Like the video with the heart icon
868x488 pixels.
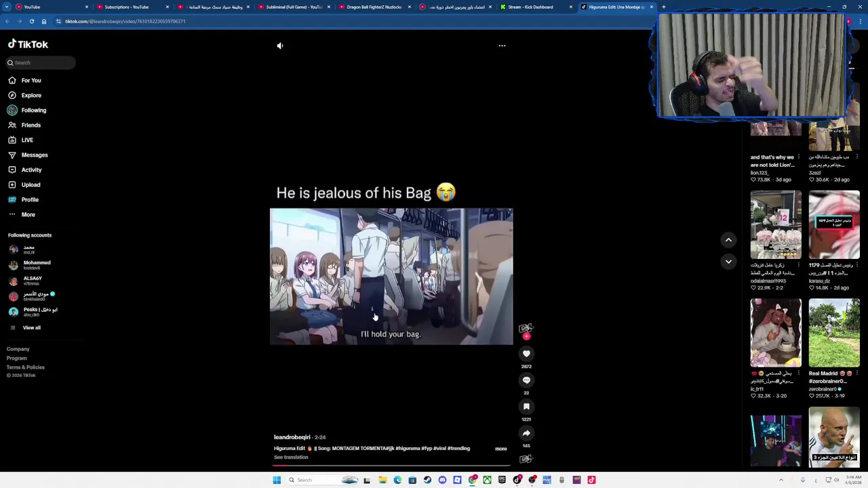(526, 353)
